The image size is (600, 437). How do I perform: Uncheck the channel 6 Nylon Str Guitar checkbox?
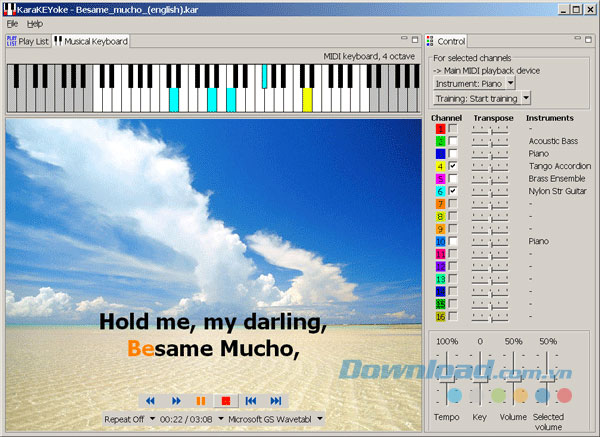[x=454, y=190]
